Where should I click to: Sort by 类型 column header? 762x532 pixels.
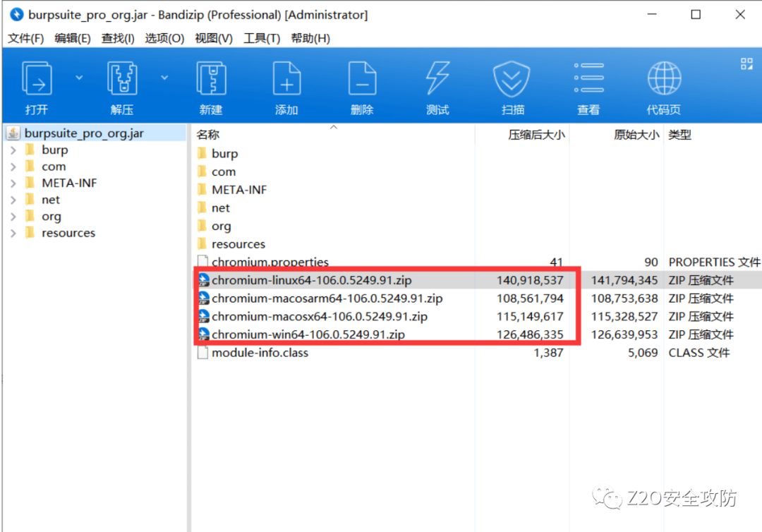pyautogui.click(x=679, y=135)
